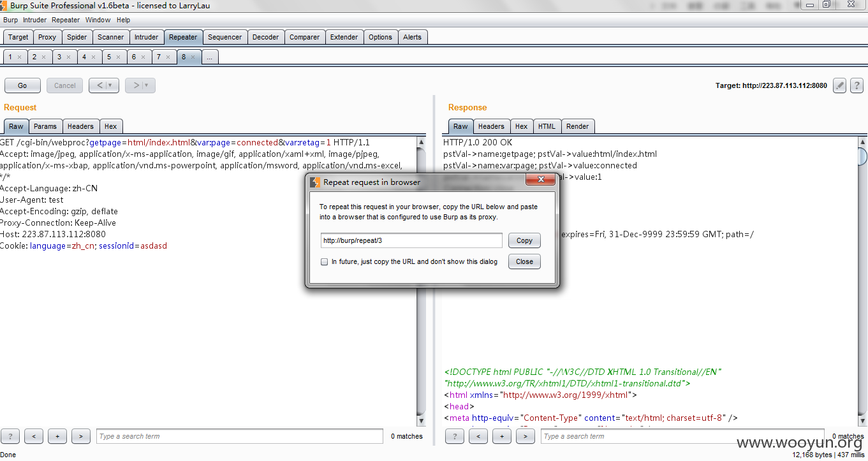Screen dimensions: 868x461
Task: Select Response Hex tab
Action: (x=522, y=126)
